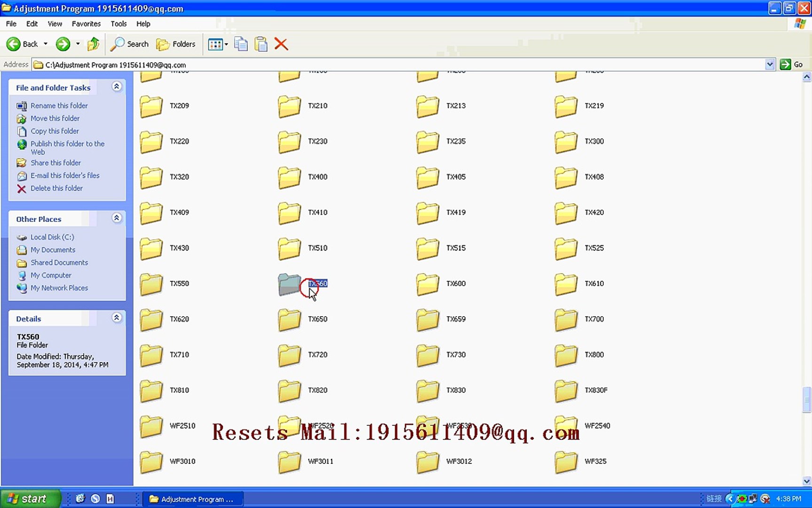Open the Search pane

click(129, 44)
